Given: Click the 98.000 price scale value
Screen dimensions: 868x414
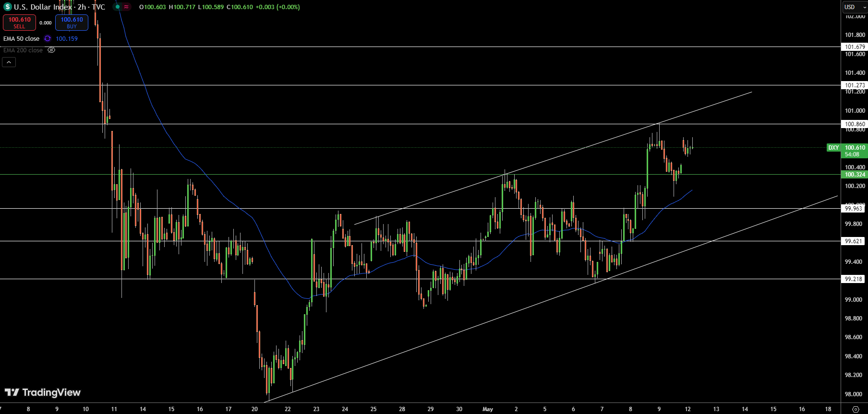Looking at the screenshot, I should [x=854, y=394].
